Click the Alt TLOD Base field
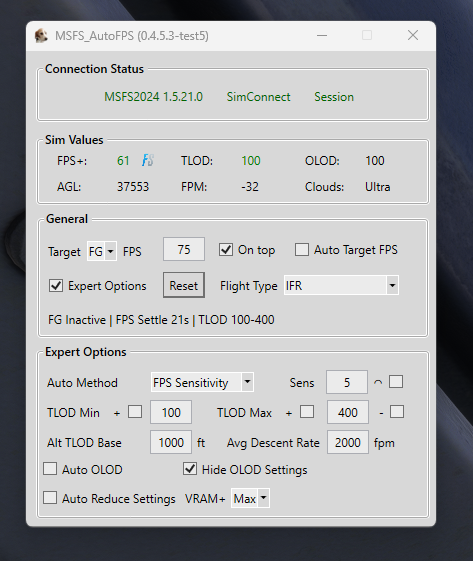Image resolution: width=473 pixels, height=561 pixels. 171,442
